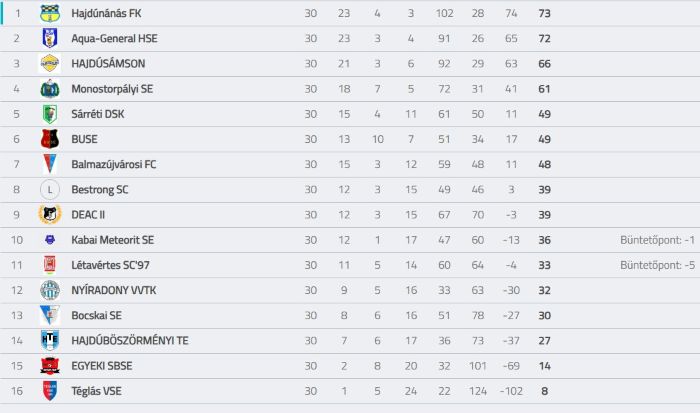700x413 pixels.
Task: Select Hajdúnánás FK's 73 points value
Action: tap(544, 13)
